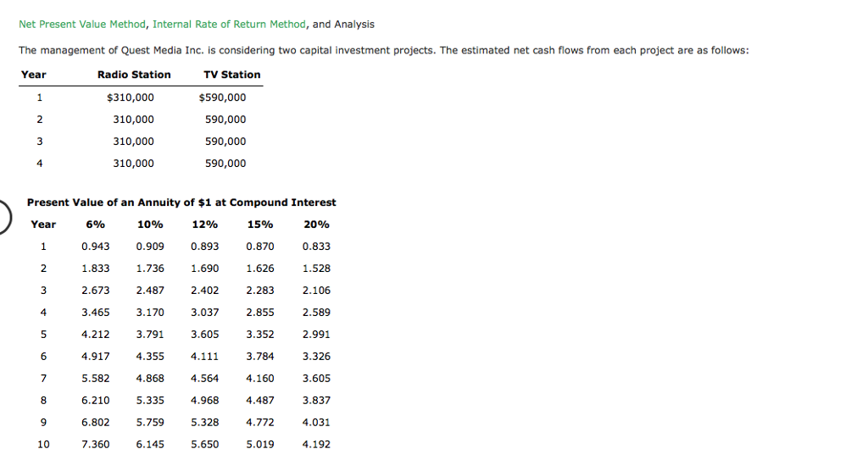Select Radio Station year 3 value 310,000

[x=133, y=141]
